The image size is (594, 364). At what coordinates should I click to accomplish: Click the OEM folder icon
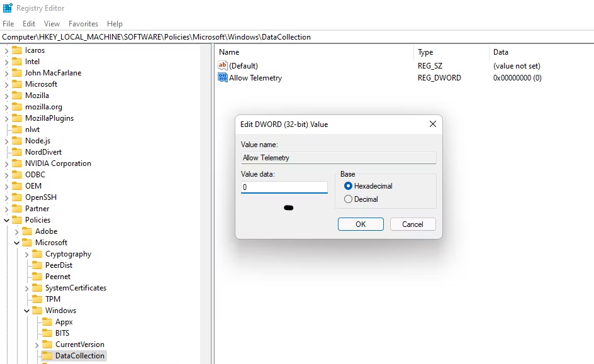tap(17, 186)
